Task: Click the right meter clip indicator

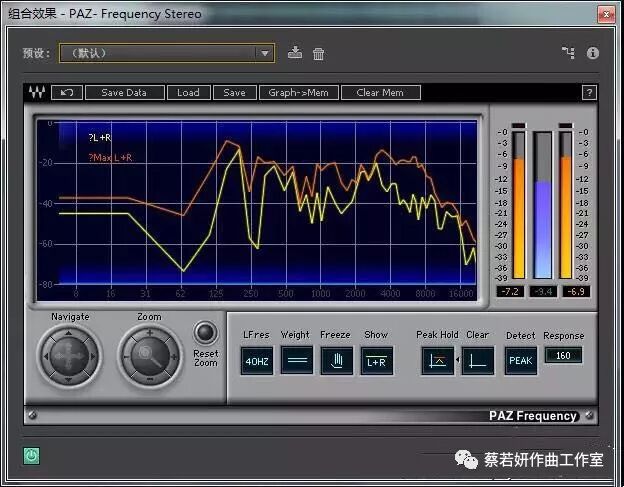Action: [566, 126]
